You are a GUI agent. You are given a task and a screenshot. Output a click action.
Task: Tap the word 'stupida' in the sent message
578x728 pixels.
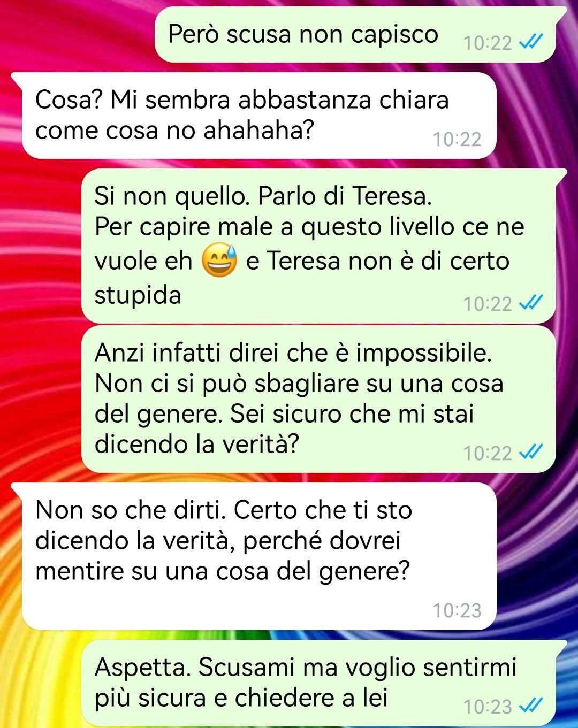click(x=138, y=295)
